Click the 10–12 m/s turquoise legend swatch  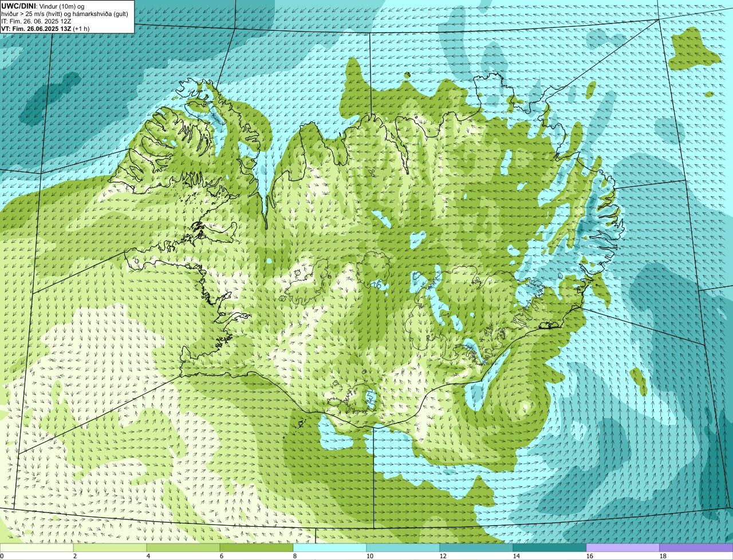[403, 547]
